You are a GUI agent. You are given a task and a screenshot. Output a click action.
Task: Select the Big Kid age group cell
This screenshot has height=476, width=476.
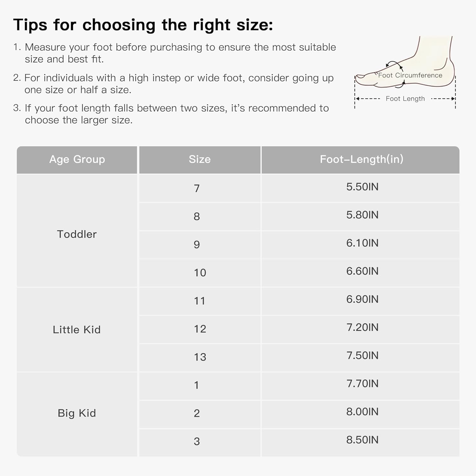tap(77, 413)
